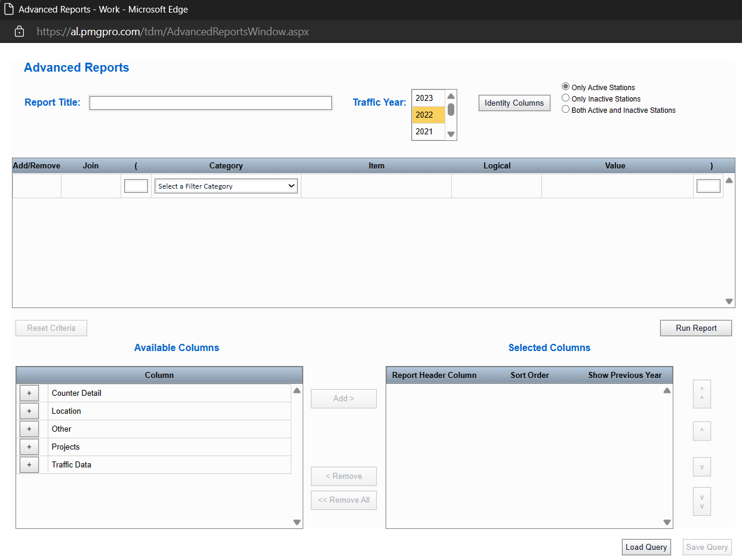742x560 pixels.
Task: Click inside the Report Title field
Action: coord(210,103)
